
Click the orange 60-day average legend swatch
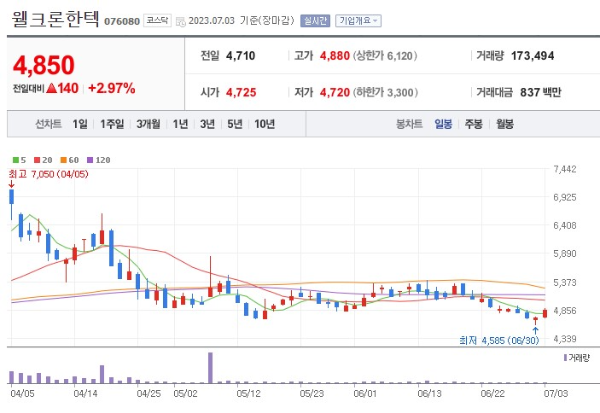(x=64, y=160)
